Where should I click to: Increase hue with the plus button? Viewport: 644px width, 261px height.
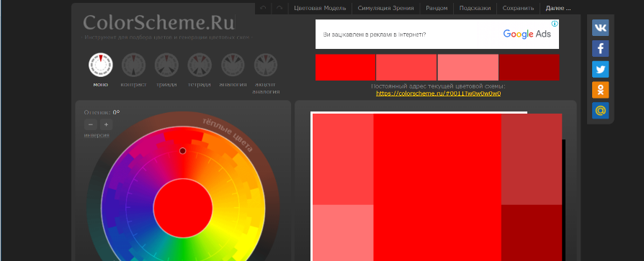click(106, 124)
